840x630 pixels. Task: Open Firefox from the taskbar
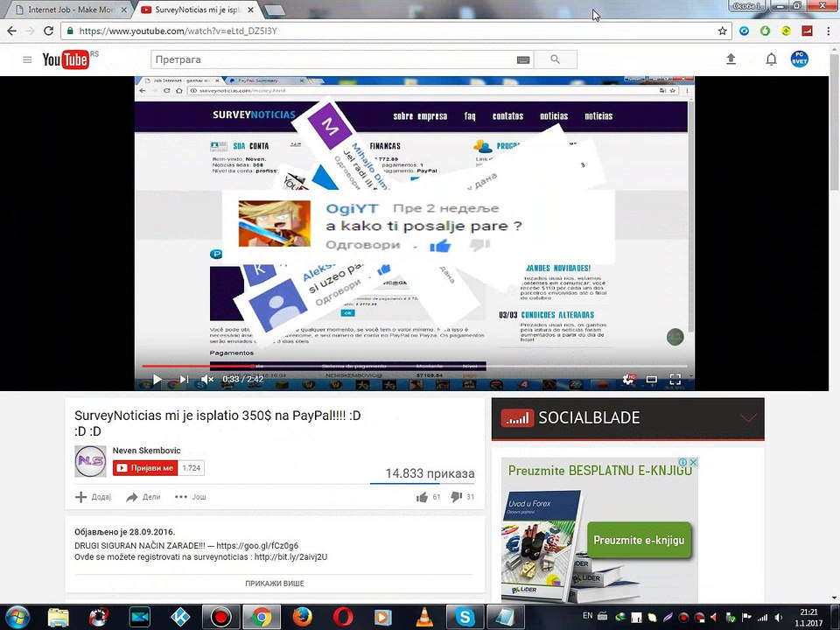[303, 617]
